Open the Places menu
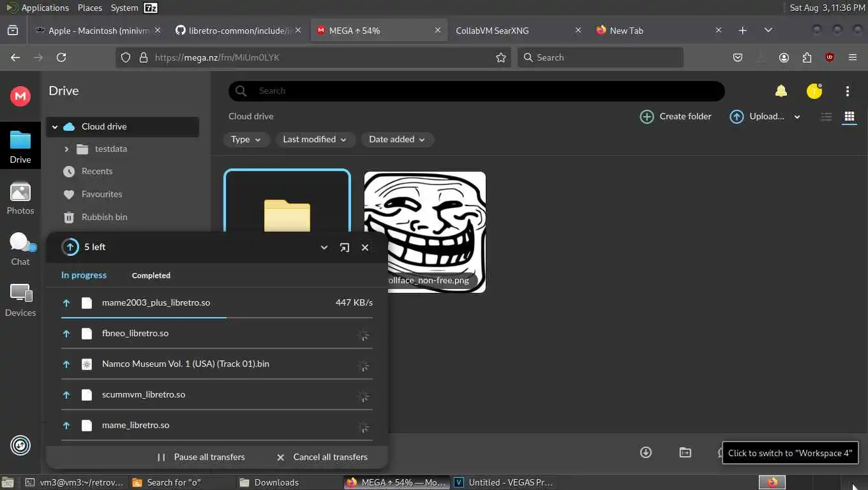This screenshot has height=490, width=868. tap(90, 8)
